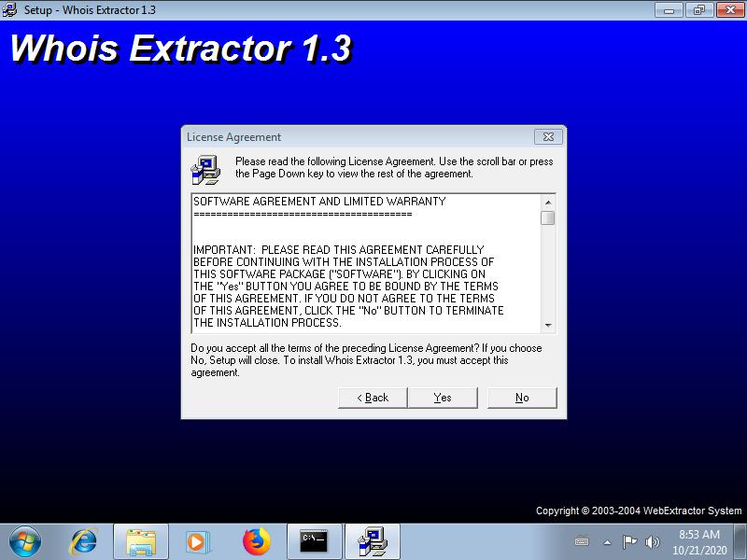Click the license scrollbar thumb

(x=548, y=218)
